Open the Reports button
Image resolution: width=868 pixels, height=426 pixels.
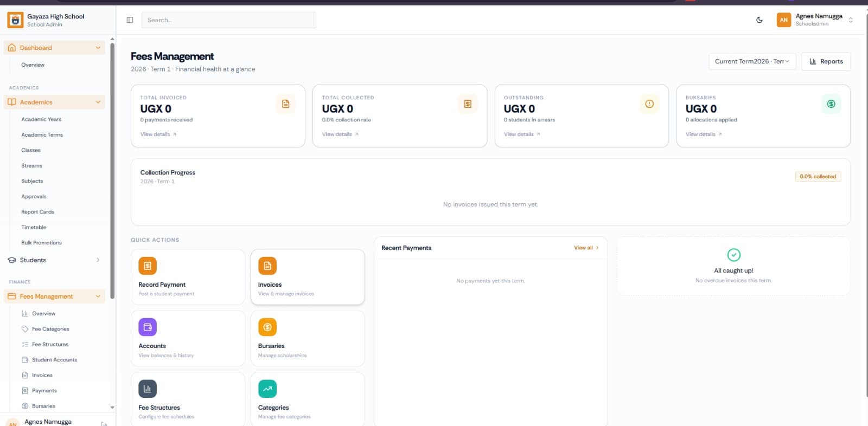point(826,61)
